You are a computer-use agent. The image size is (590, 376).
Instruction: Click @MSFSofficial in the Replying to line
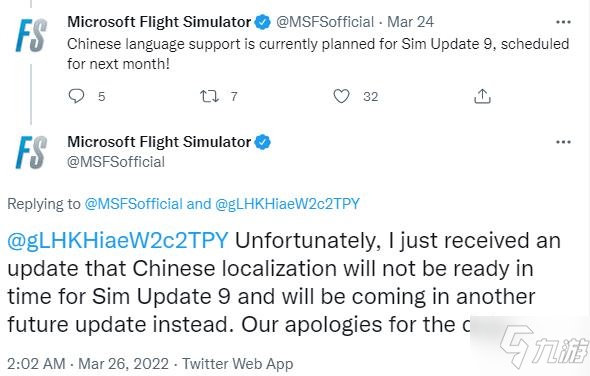pyautogui.click(x=134, y=204)
